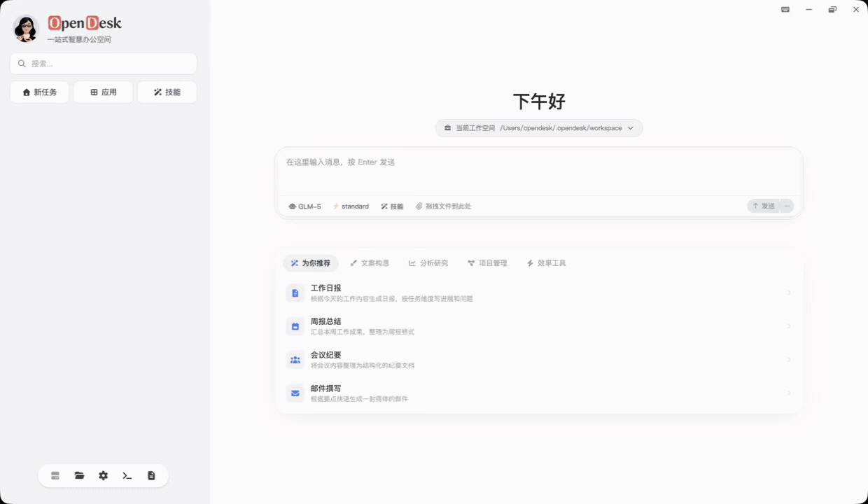Switch to the 效率工具 tab

pos(546,263)
